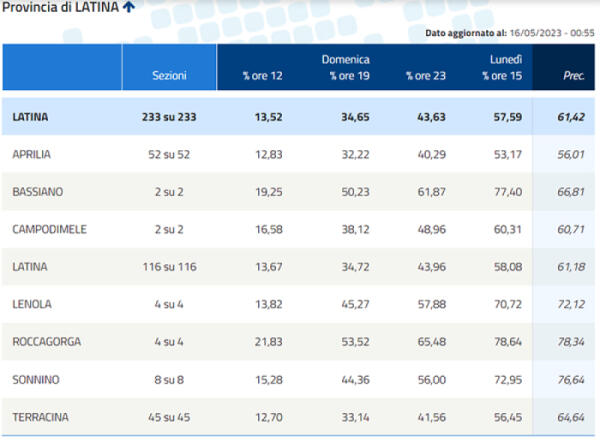Screen dimensions: 600x443
Task: Click the % ore 12 column header
Action: [262, 75]
